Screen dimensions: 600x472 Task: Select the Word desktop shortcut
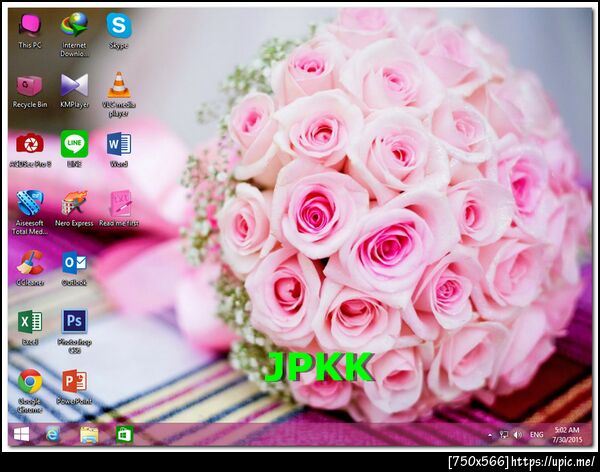coord(119,149)
